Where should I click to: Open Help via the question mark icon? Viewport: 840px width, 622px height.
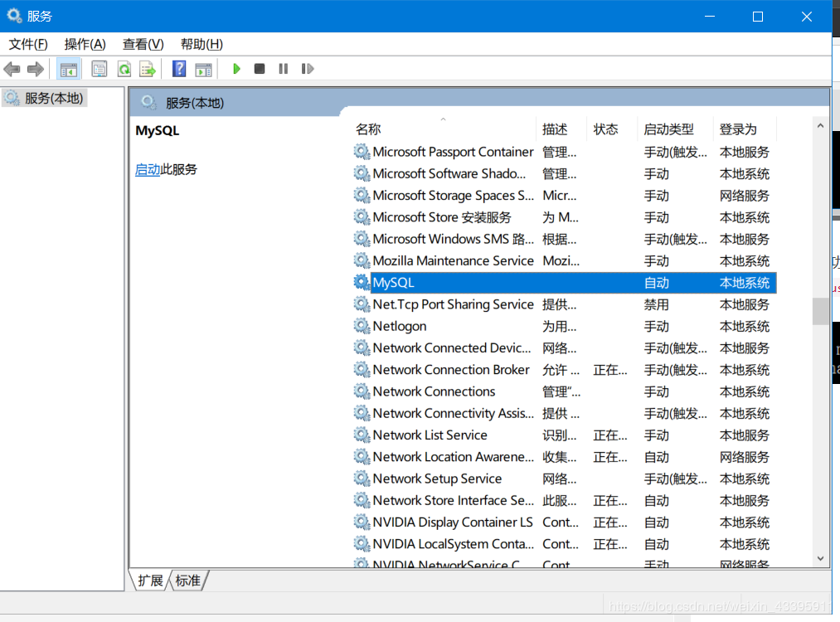(178, 69)
